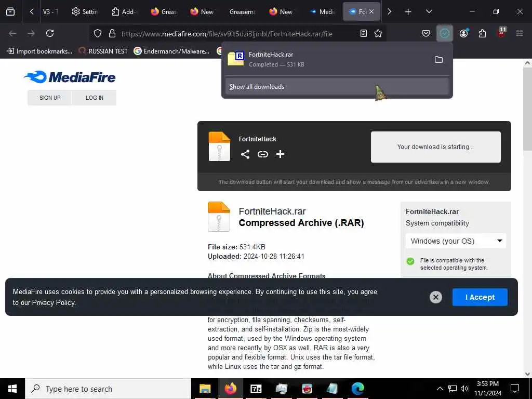Image resolution: width=532 pixels, height=399 pixels.
Task: Close the active FortniteHack tab
Action: pos(371,11)
